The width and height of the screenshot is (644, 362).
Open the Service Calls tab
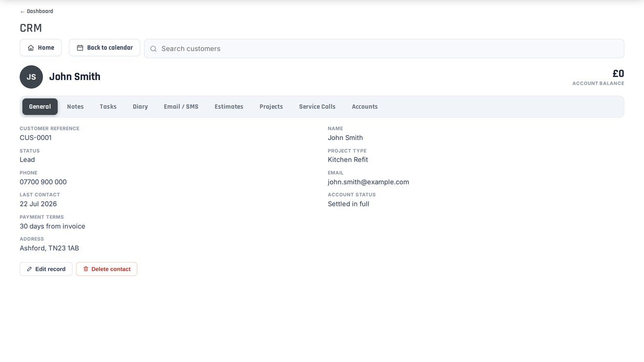(x=317, y=107)
